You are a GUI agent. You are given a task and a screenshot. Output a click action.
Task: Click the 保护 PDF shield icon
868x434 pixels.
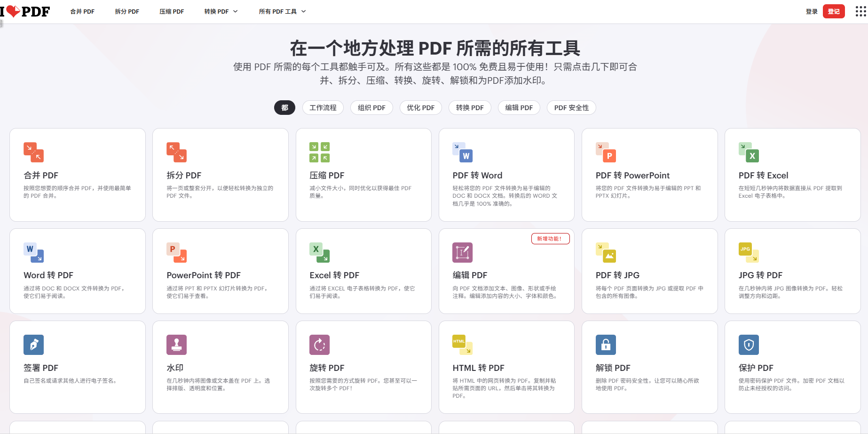(x=749, y=345)
